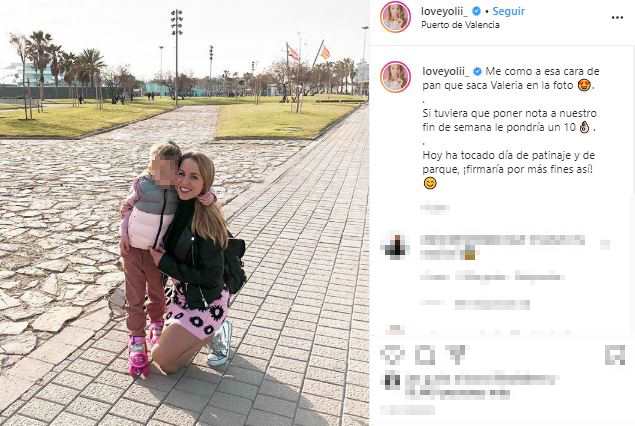This screenshot has width=635, height=426.
Task: Follow the account via Seguir
Action: [x=508, y=11]
